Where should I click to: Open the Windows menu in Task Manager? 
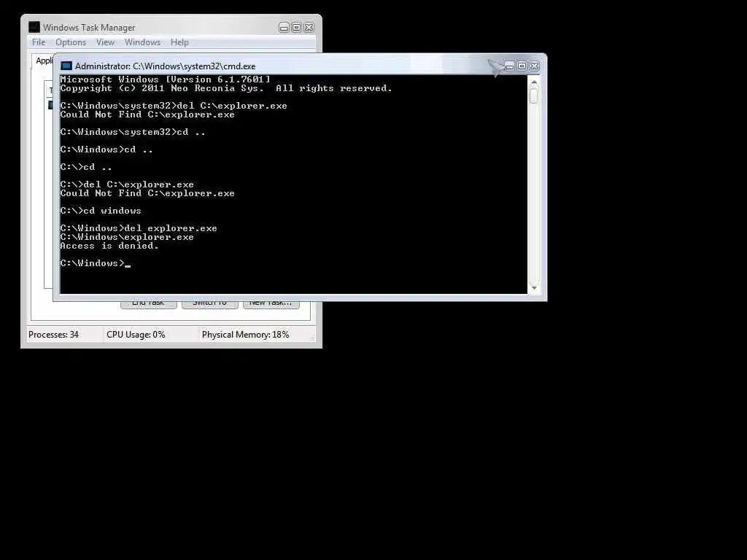(142, 42)
